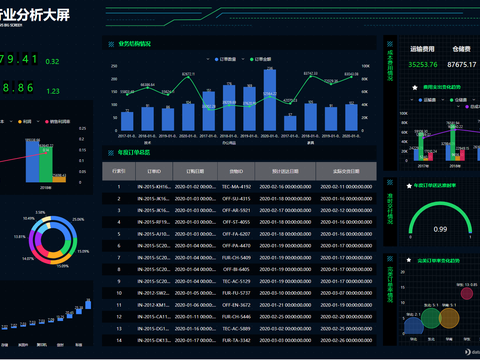Click hatch icon atop 成本费用情况 sidebar
Viewport: 480px width, 360px height.
pos(390,44)
